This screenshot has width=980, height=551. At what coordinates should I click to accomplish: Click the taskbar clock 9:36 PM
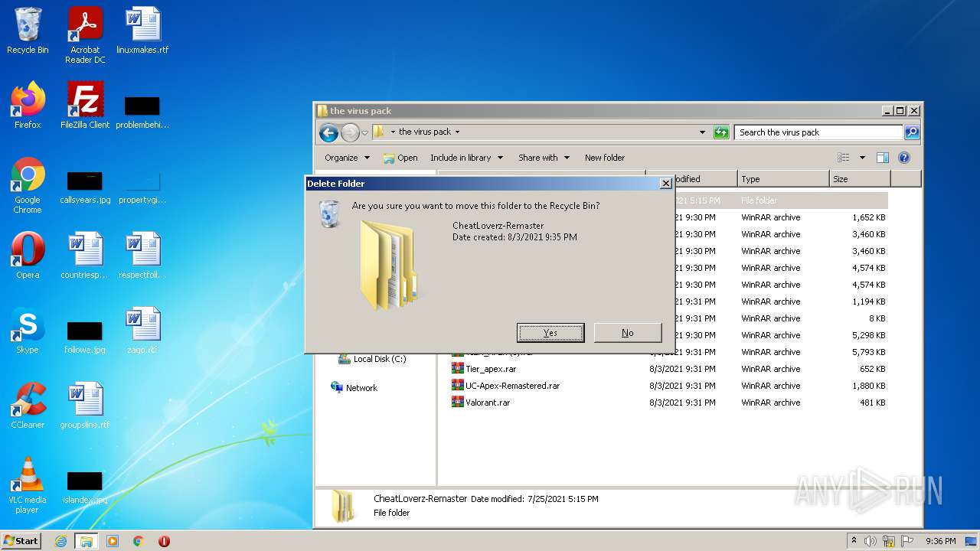coord(941,541)
